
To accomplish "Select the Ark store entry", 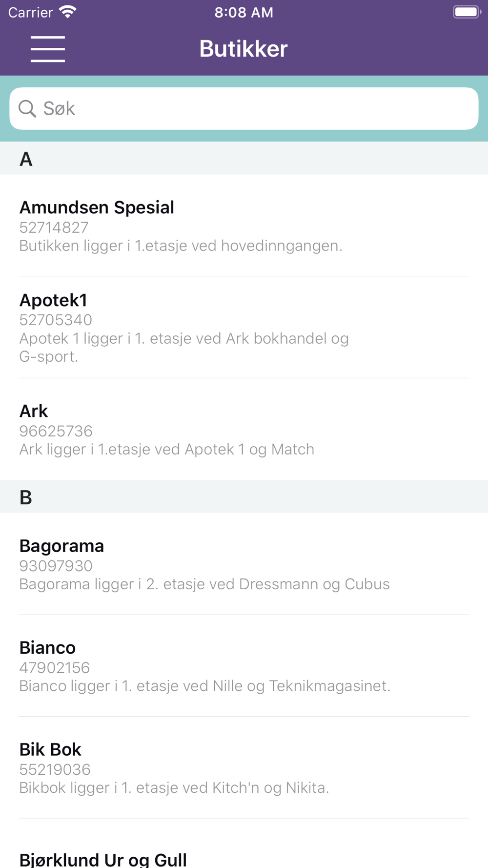I will pyautogui.click(x=244, y=429).
